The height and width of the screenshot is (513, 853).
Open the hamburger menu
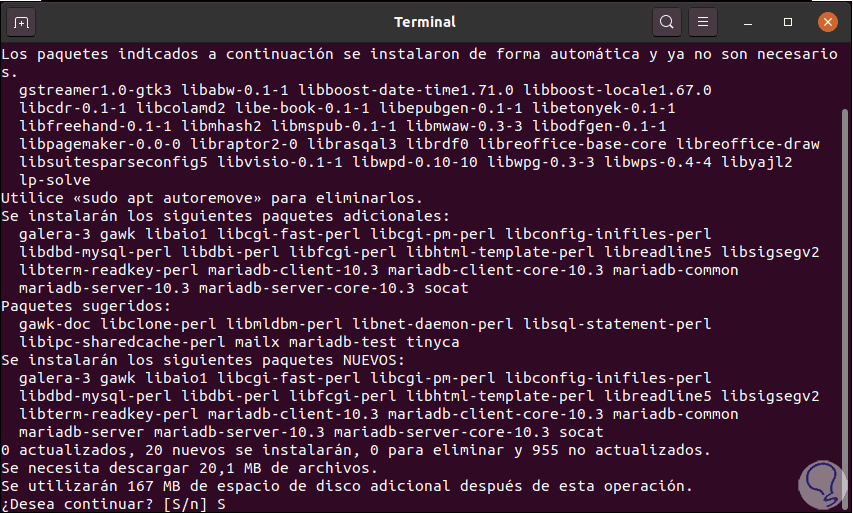point(703,22)
